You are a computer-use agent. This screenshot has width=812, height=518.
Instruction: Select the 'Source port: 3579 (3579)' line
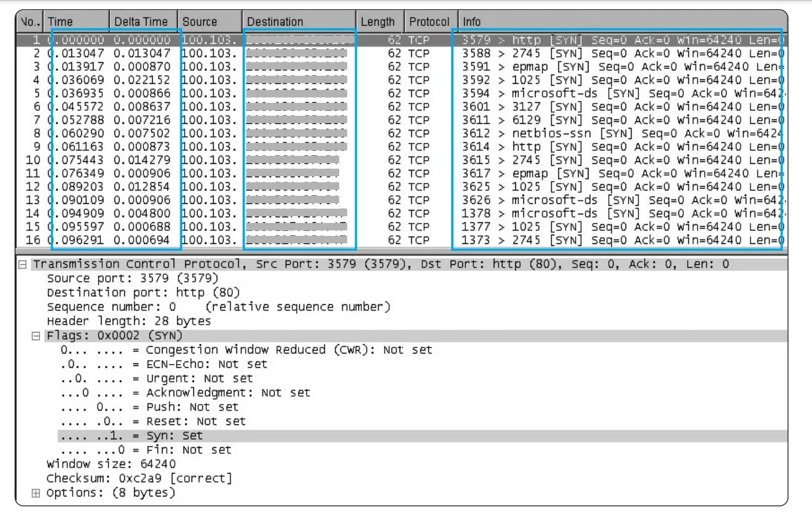coord(132,278)
